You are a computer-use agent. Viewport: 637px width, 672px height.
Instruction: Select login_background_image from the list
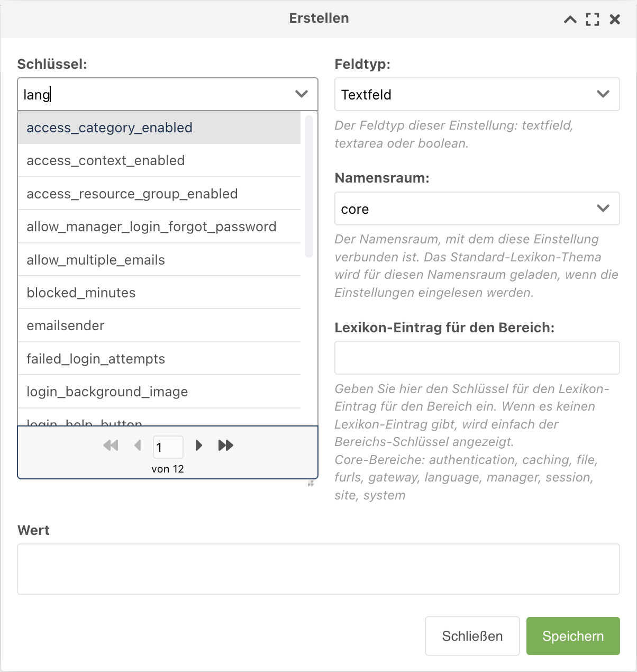coord(159,392)
